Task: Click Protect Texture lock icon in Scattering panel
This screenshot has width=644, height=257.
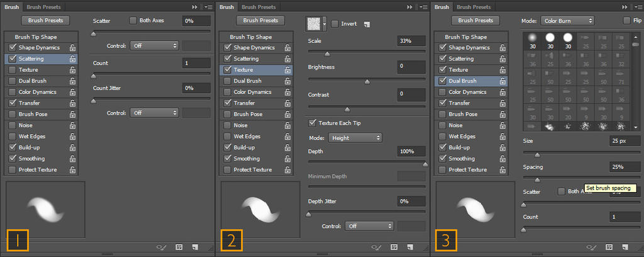Action: tap(73, 170)
